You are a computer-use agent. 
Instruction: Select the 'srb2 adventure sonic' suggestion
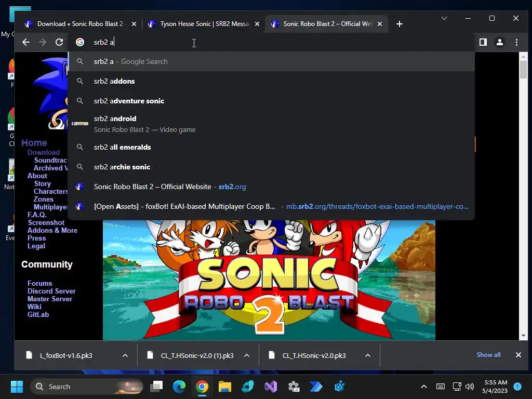(x=271, y=101)
